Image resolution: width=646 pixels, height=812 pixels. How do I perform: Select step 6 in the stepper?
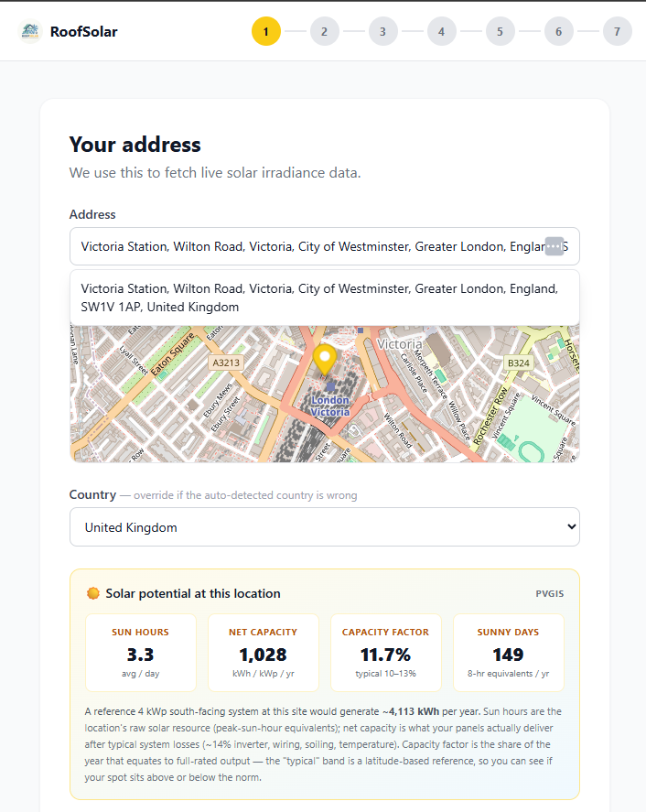click(558, 32)
